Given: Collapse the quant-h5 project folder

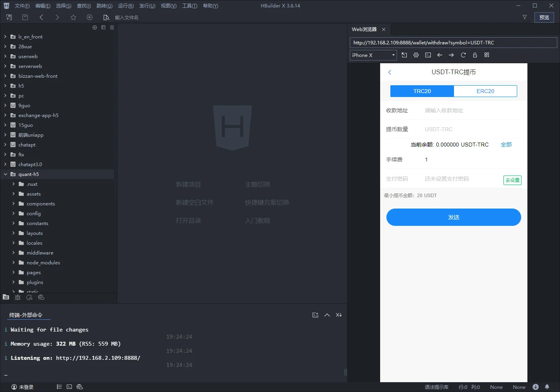Looking at the screenshot, I should (x=5, y=174).
